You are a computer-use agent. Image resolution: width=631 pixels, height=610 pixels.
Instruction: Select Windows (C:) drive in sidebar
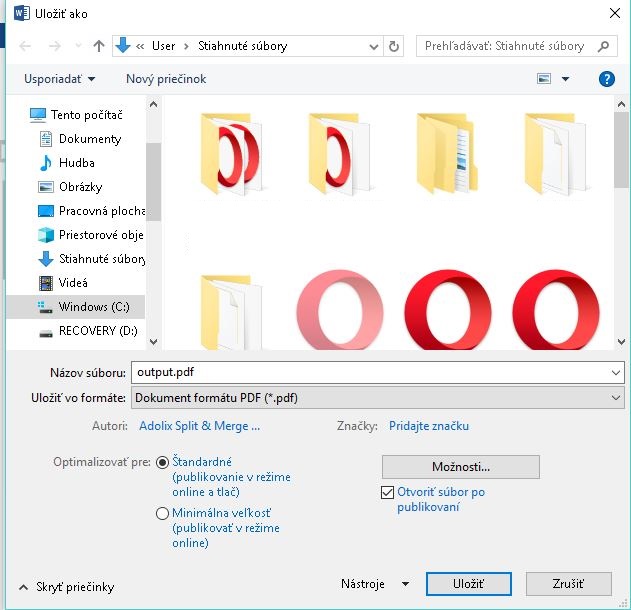click(94, 307)
